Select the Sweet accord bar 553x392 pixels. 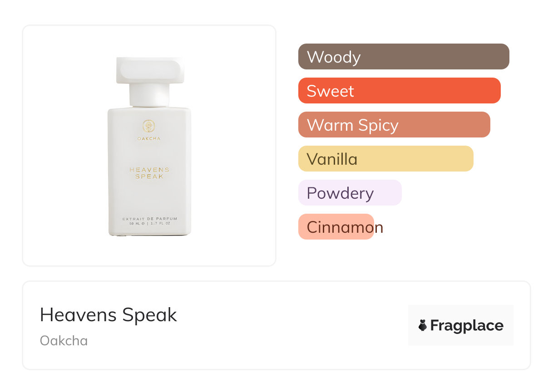coord(399,91)
